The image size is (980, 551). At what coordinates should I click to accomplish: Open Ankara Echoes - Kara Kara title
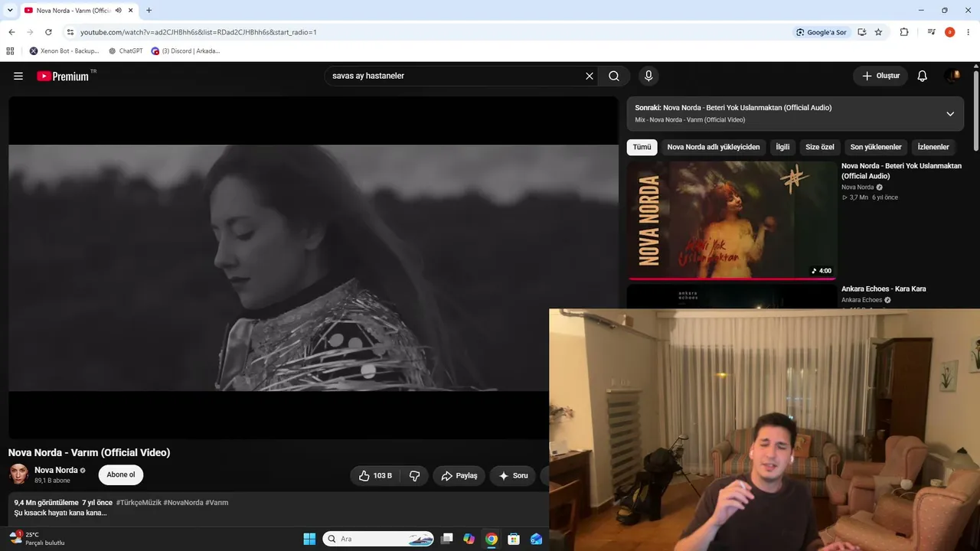(884, 289)
